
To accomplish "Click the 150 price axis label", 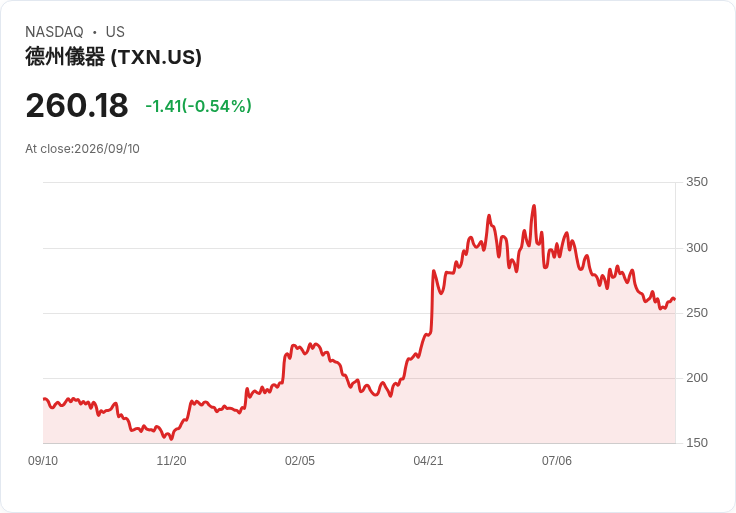I will 697,443.
